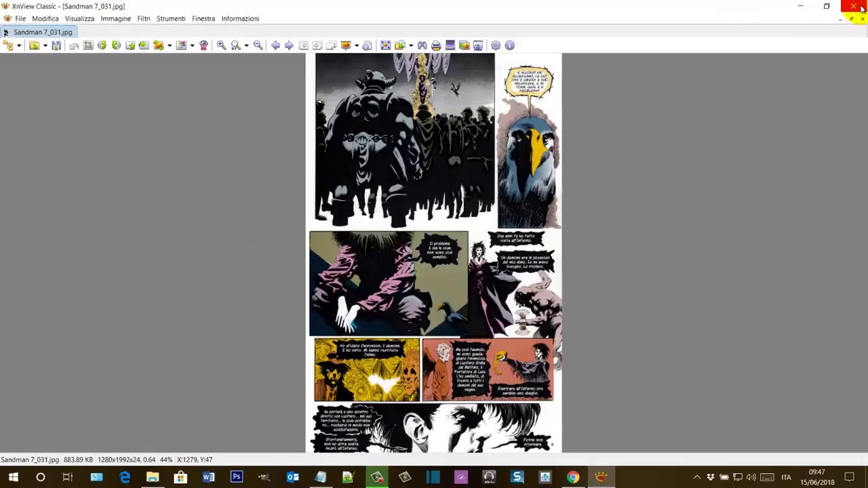
Task: Open the Modifica menu
Action: point(45,18)
